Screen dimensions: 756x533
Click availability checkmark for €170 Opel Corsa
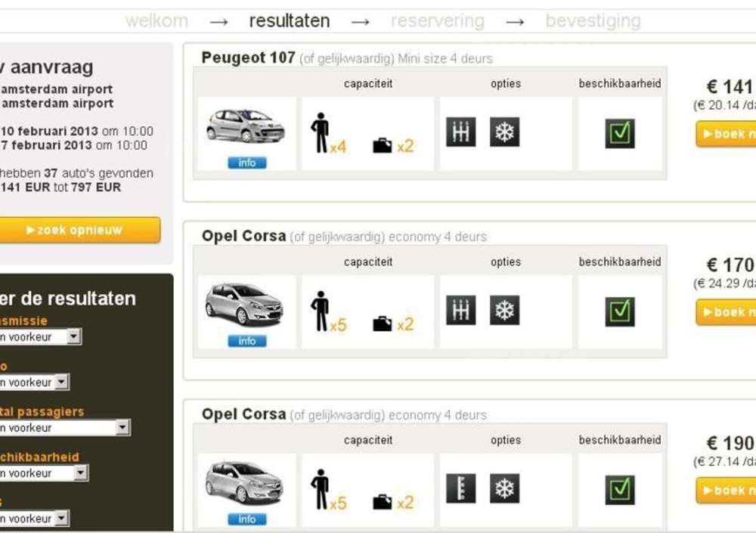[x=620, y=311]
